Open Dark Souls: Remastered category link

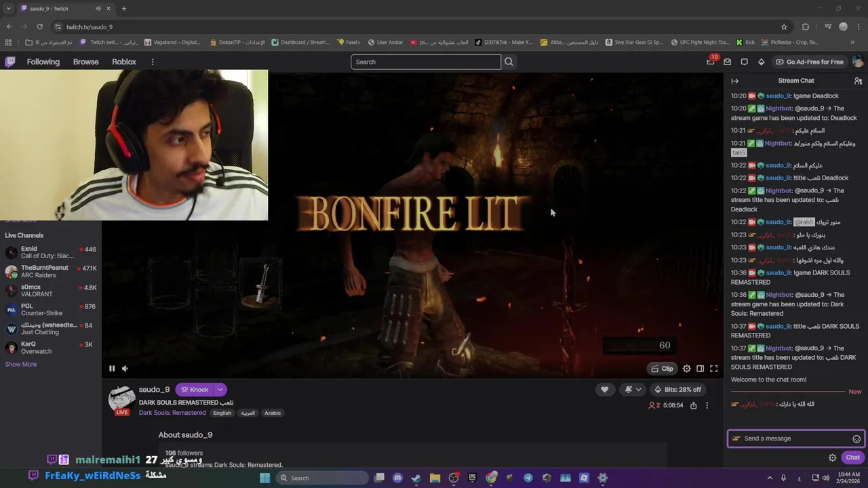pos(172,413)
